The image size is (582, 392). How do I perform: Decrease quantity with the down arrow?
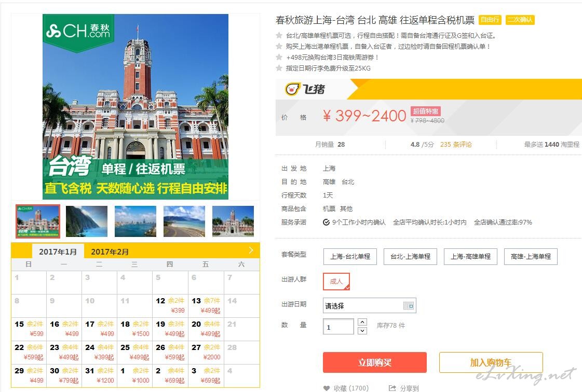pyautogui.click(x=362, y=331)
